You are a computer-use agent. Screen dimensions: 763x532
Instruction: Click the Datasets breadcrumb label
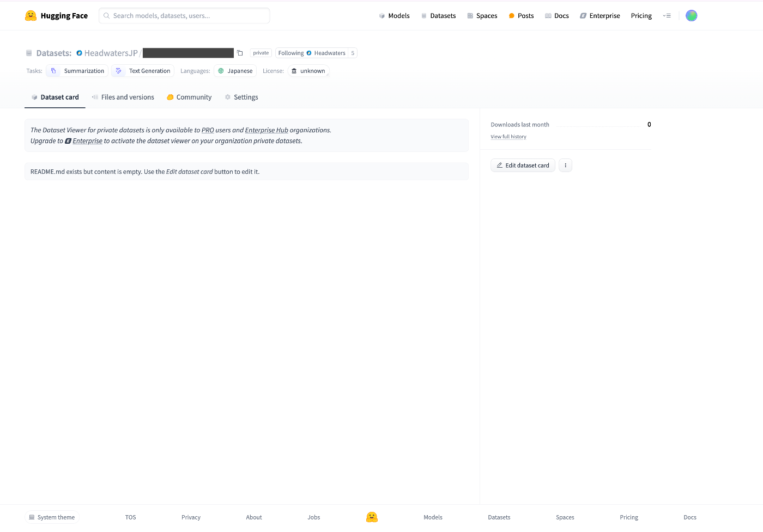point(53,53)
